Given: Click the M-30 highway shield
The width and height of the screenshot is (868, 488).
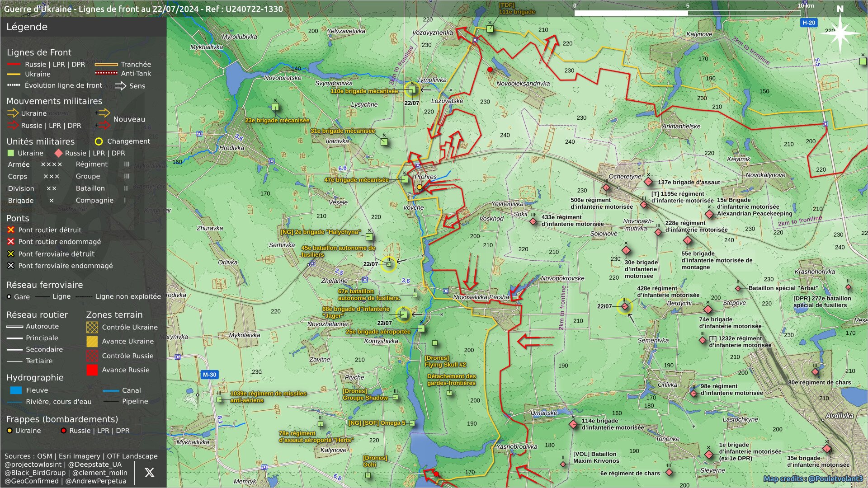Looking at the screenshot, I should coord(209,375).
